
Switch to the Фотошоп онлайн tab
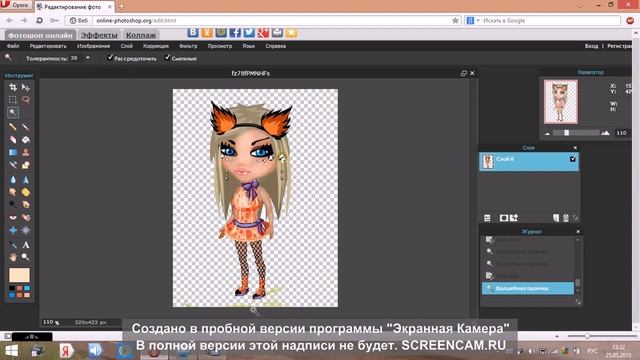coord(40,35)
